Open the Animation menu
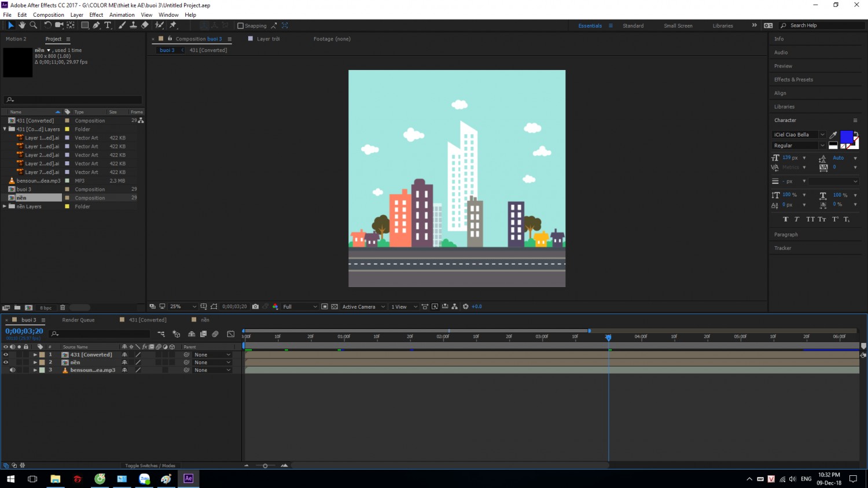The image size is (868, 488). (x=122, y=14)
